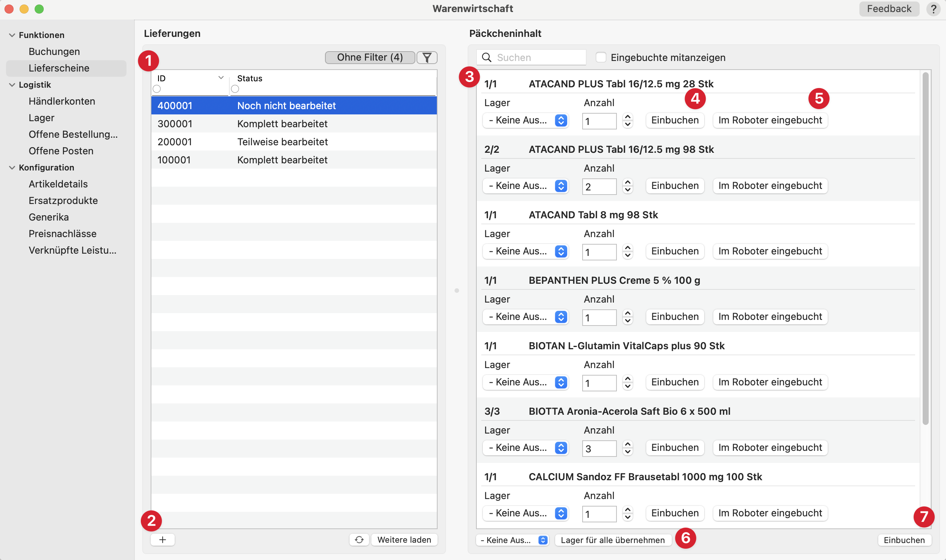This screenshot has width=946, height=560.
Task: Click the Ohne Filter (4) button
Action: click(x=370, y=57)
